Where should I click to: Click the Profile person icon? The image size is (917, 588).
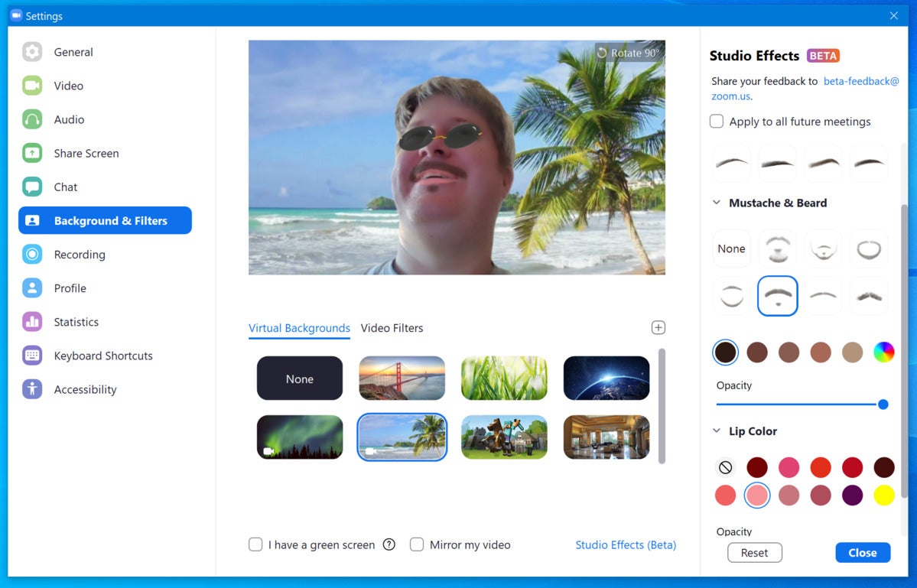point(32,288)
